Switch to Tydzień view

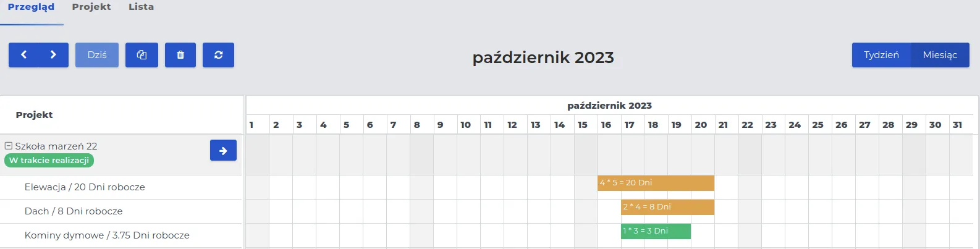click(881, 55)
